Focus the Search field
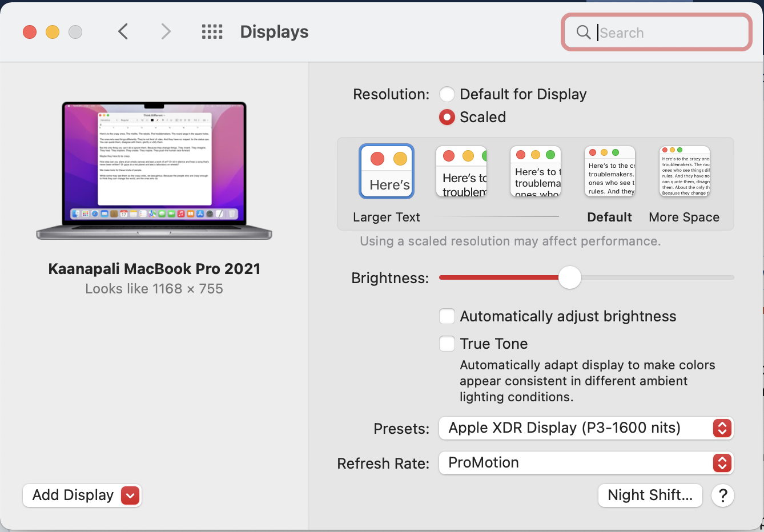The height and width of the screenshot is (532, 764). (x=657, y=33)
